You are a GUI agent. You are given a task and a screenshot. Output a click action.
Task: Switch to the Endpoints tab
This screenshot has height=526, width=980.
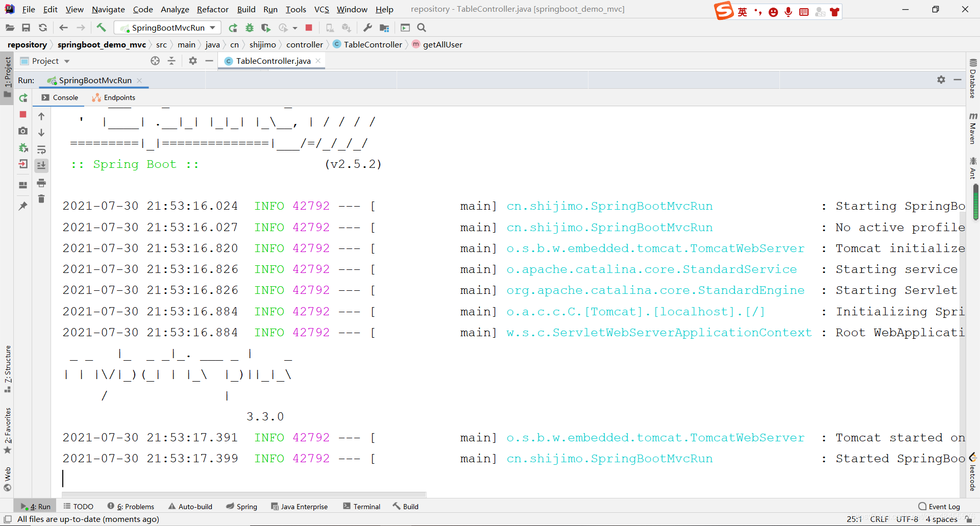pyautogui.click(x=114, y=97)
